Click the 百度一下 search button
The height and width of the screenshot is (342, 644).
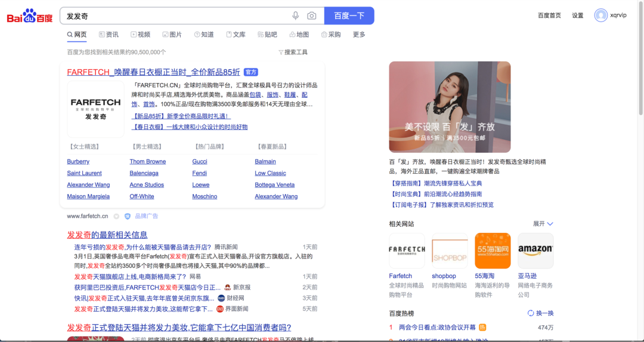[x=349, y=16]
